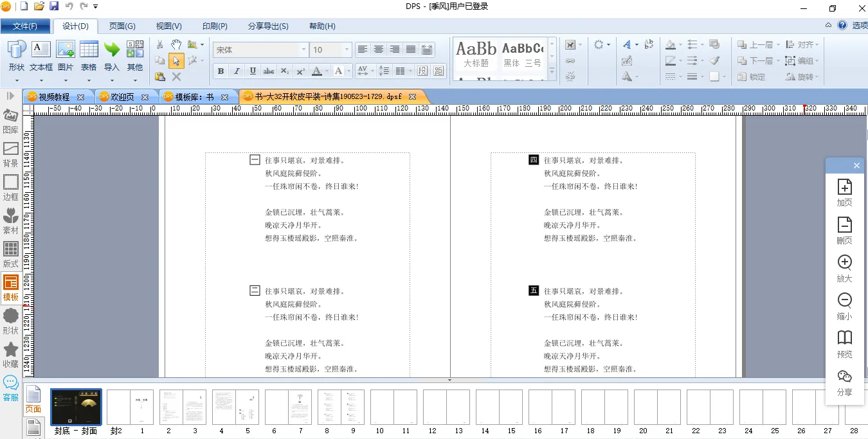The image size is (868, 439).
Task: Click the hand pan tool
Action: tap(176, 45)
